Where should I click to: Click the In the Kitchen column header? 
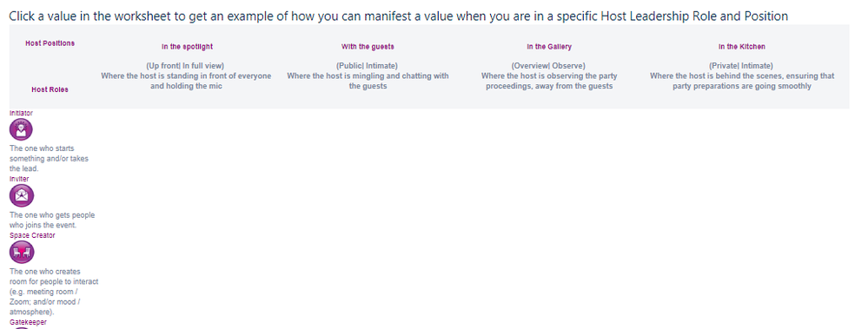click(742, 47)
